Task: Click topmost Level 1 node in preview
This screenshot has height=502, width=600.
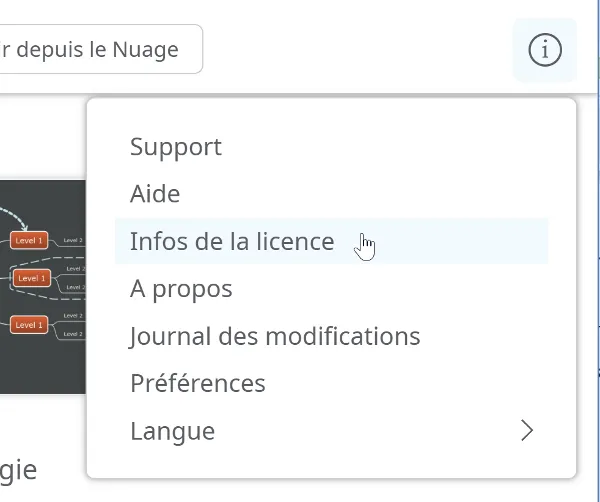Action: 29,240
